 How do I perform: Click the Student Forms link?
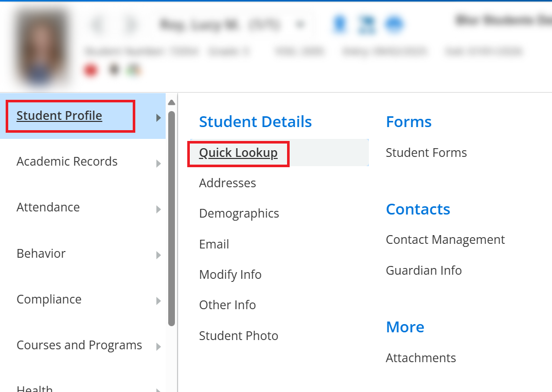426,153
